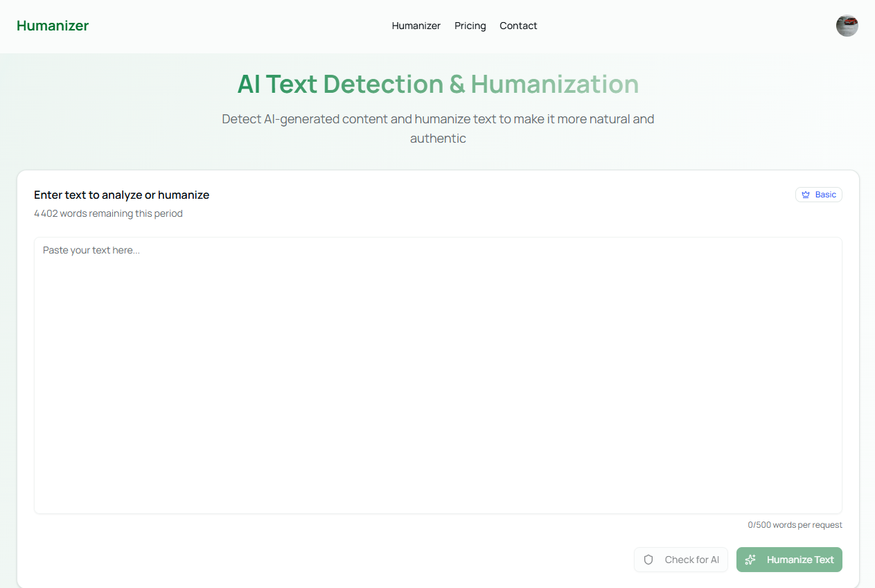875x588 pixels.
Task: Click the "AI Text Detection & Humanization" title
Action: pyautogui.click(x=438, y=84)
